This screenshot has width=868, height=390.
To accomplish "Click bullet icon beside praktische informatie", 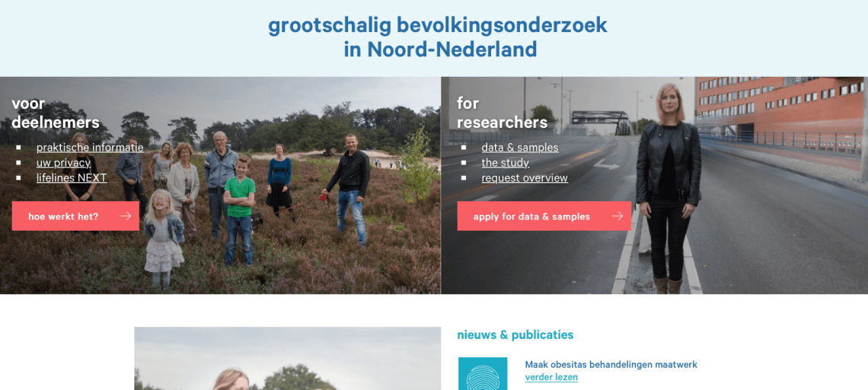I will click(x=18, y=148).
